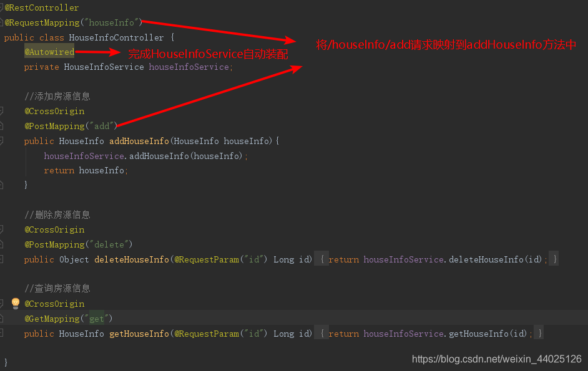Click the comment //查询房源信息
The width and height of the screenshot is (588, 371).
[57, 288]
